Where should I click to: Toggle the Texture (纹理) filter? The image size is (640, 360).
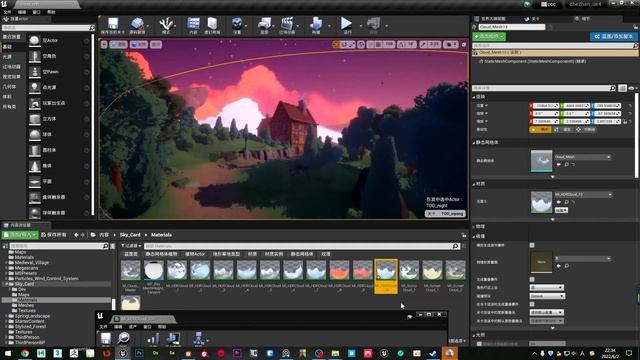coord(325,254)
